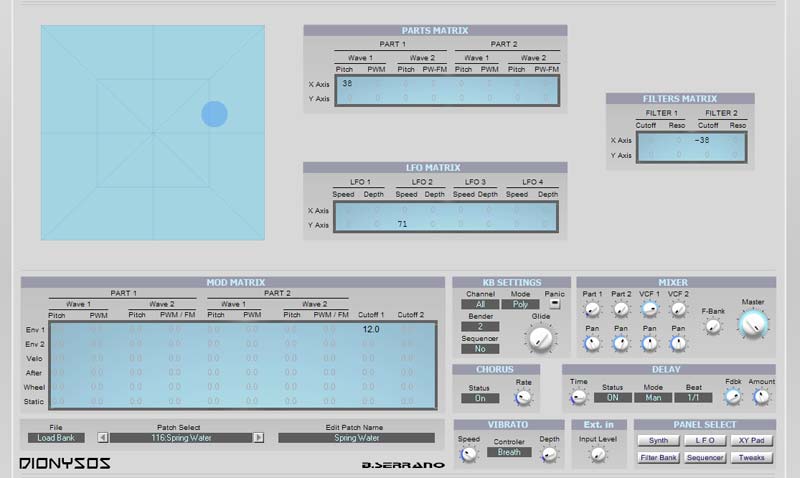Click Filters Matrix Y Axis Filter 2 Cutoff cell

707,155
